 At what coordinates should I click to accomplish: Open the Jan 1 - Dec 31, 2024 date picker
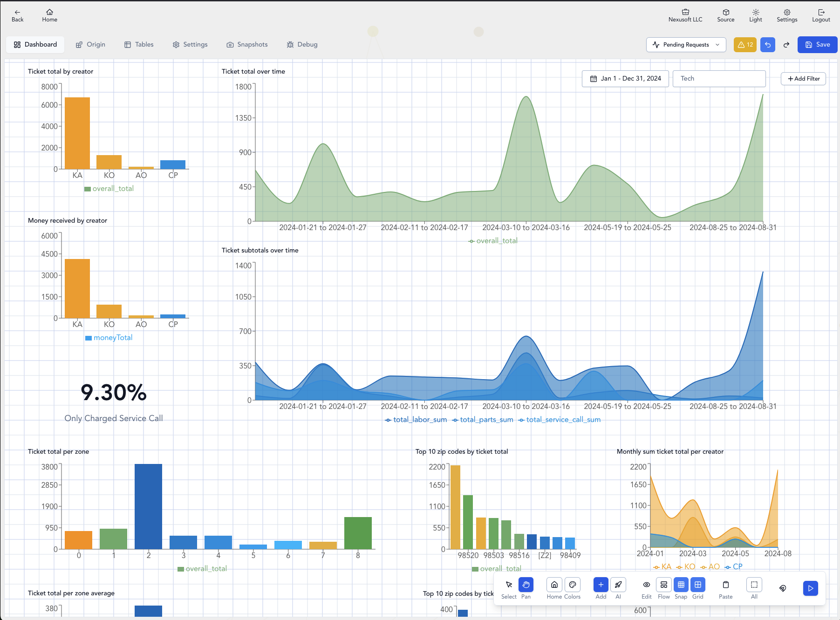[625, 79]
